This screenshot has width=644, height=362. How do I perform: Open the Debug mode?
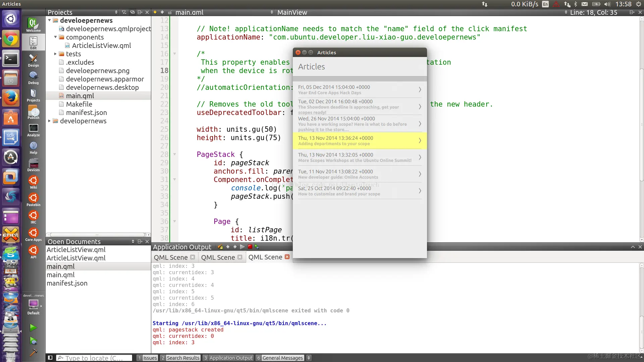click(x=33, y=78)
